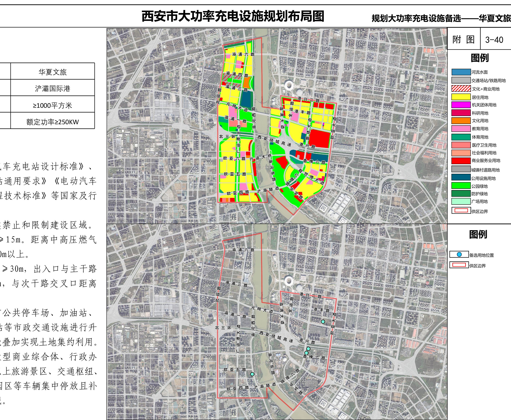Click the pale green 广场用地 swatch
511x420 pixels.
(461, 201)
